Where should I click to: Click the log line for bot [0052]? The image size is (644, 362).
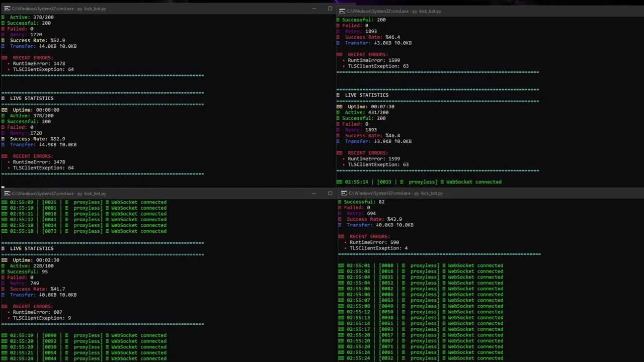click(x=421, y=283)
